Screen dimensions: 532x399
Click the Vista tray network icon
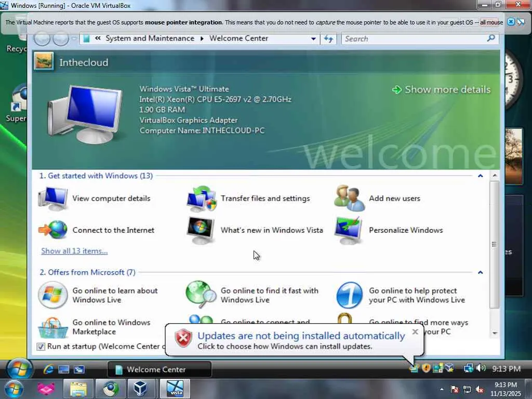click(x=468, y=368)
